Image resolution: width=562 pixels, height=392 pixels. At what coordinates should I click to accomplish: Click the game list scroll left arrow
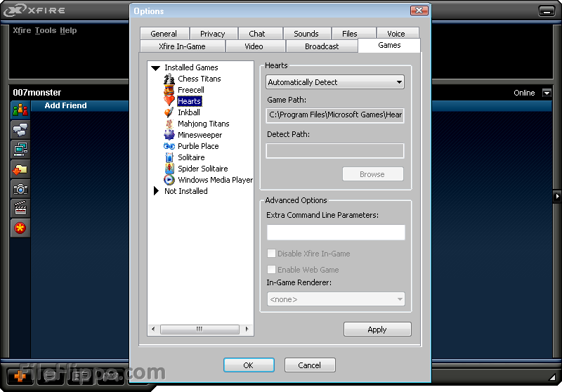click(x=153, y=329)
